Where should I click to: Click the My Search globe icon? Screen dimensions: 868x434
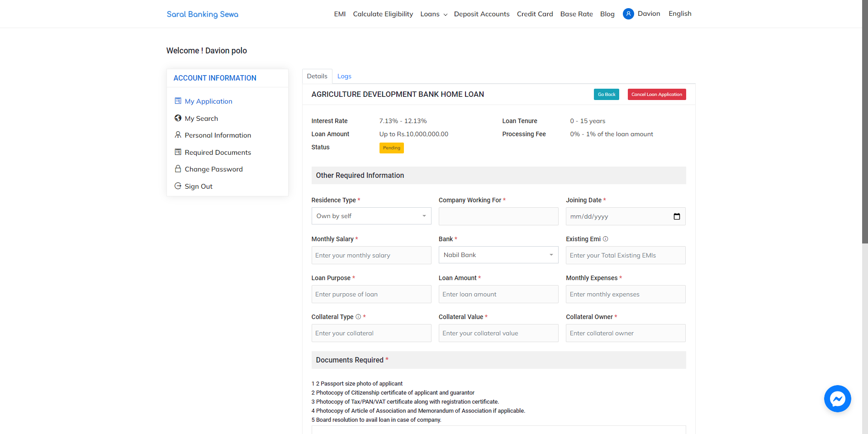pyautogui.click(x=178, y=118)
